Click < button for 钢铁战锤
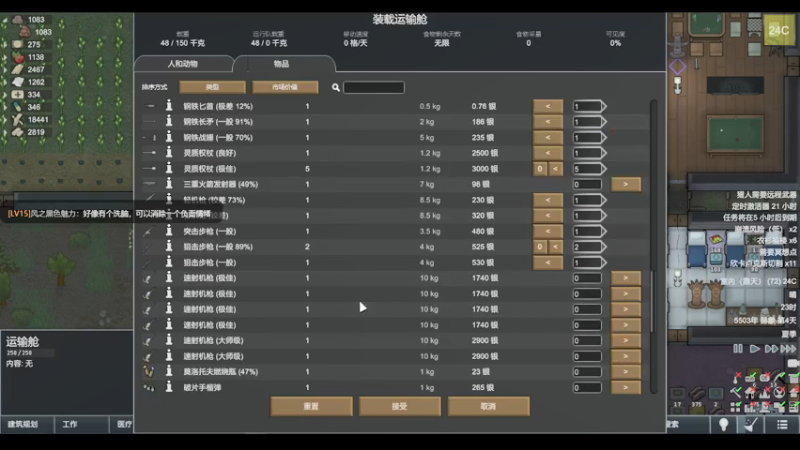The image size is (800, 450). click(x=548, y=137)
